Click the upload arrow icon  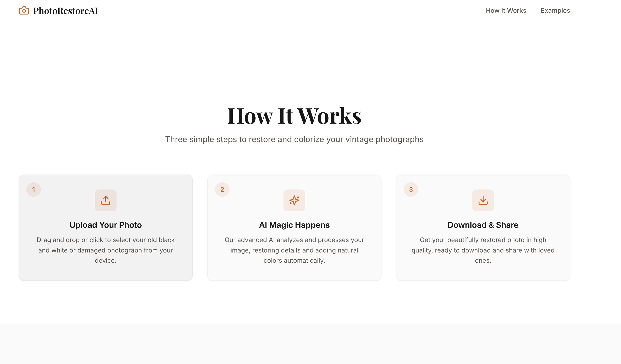(x=105, y=200)
